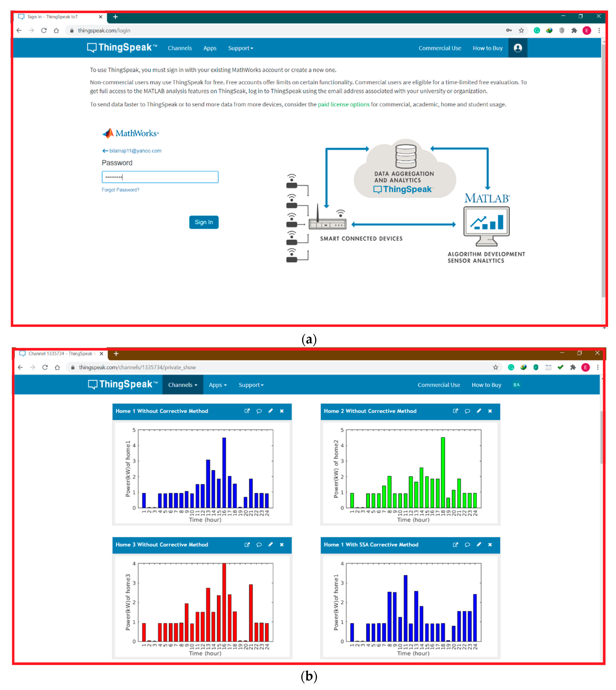Image resolution: width=616 pixels, height=690 pixels.
Task: Reload the thingspeak.com/login page
Action: click(x=44, y=30)
